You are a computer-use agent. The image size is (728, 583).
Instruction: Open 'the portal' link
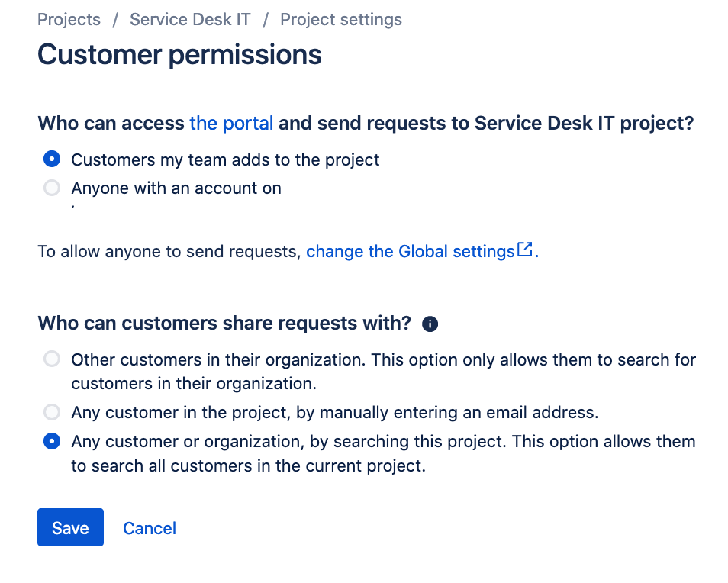tap(231, 124)
